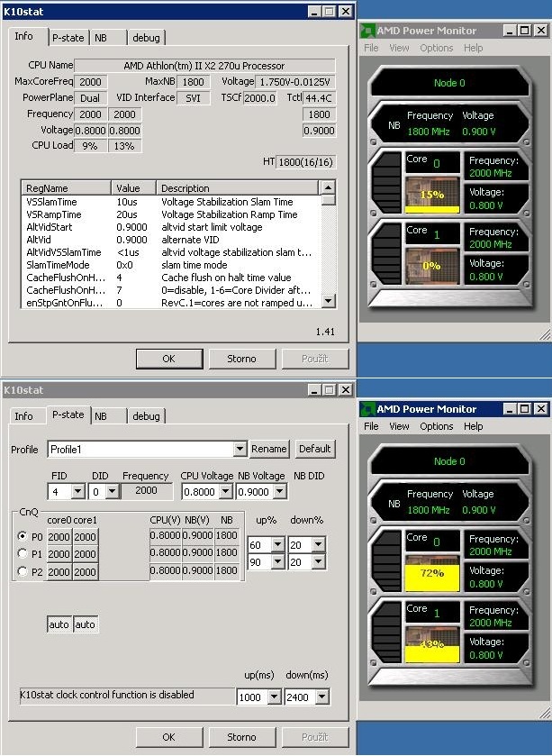This screenshot has width=552, height=756.
Task: Open debug tab in lower K10stat window
Action: click(x=146, y=416)
